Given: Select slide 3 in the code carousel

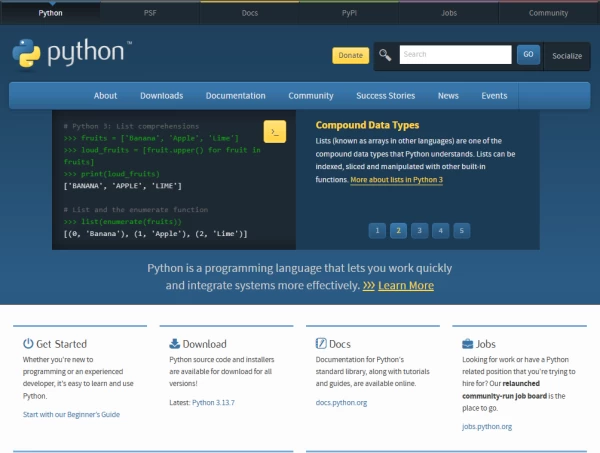Looking at the screenshot, I should [x=419, y=230].
